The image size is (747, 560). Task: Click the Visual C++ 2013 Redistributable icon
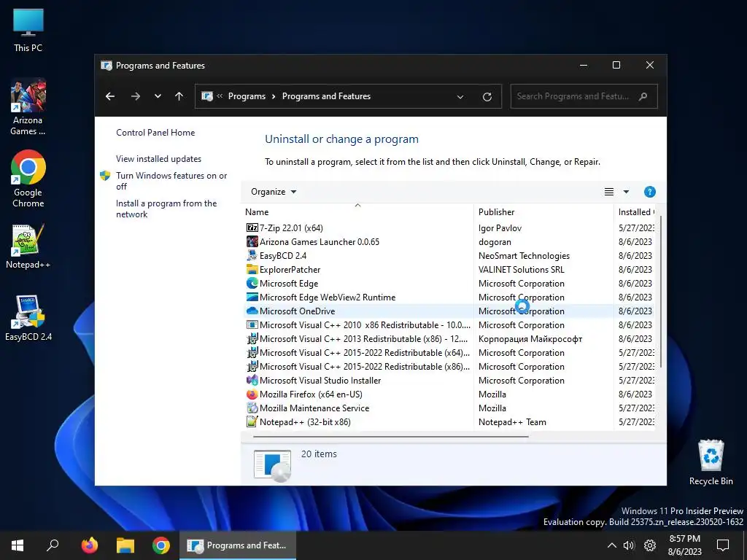[252, 338]
